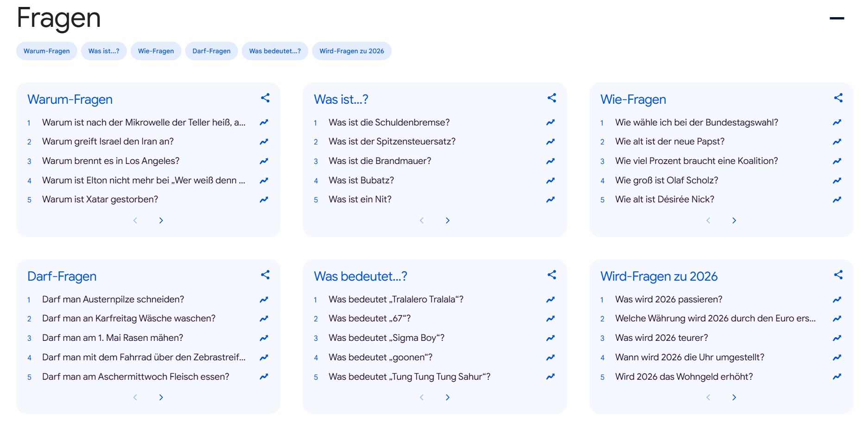Image resolution: width=868 pixels, height=427 pixels.
Task: Open trend icon for Sigma Boy question
Action: tap(550, 338)
